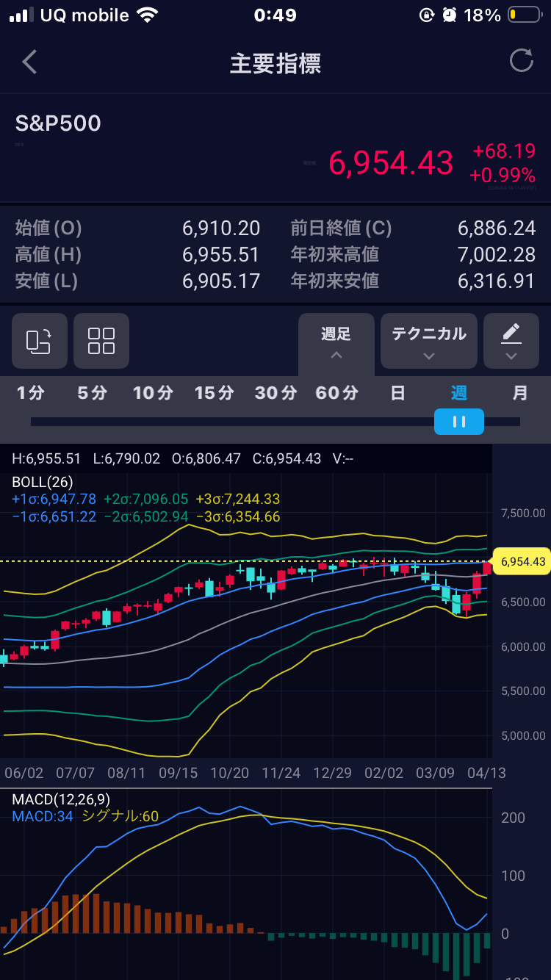Screen dimensions: 551x980
Task: Tap the back arrow icon
Action: tap(29, 62)
